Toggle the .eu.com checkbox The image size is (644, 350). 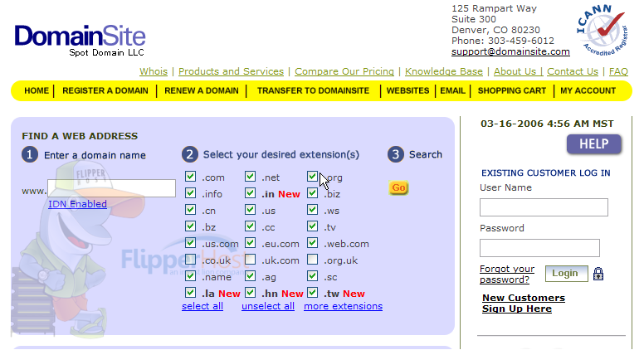click(250, 243)
